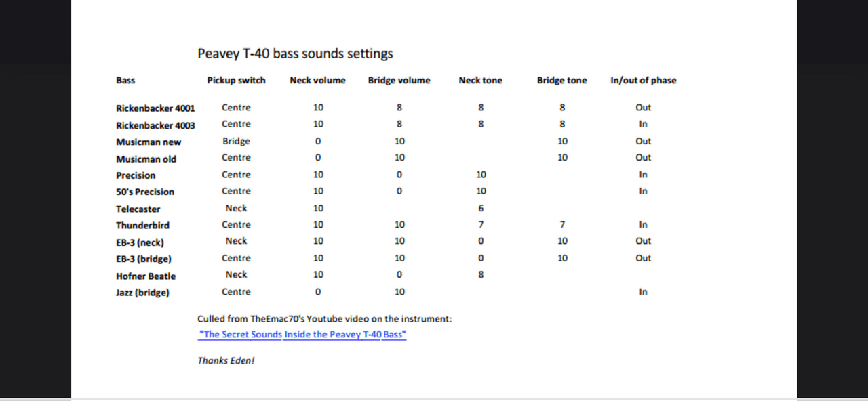Image resolution: width=868 pixels, height=401 pixels.
Task: Select the "50's Precision" row label
Action: coord(145,192)
